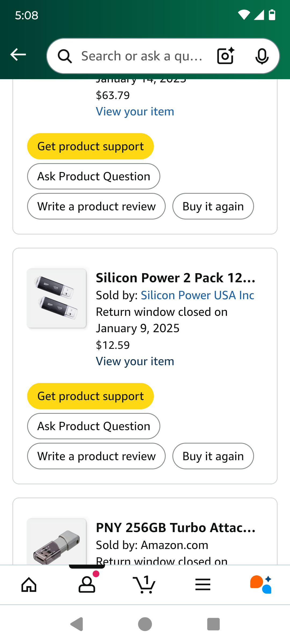The width and height of the screenshot is (290, 644).
Task: Open the shopping cart icon
Action: coord(144,584)
